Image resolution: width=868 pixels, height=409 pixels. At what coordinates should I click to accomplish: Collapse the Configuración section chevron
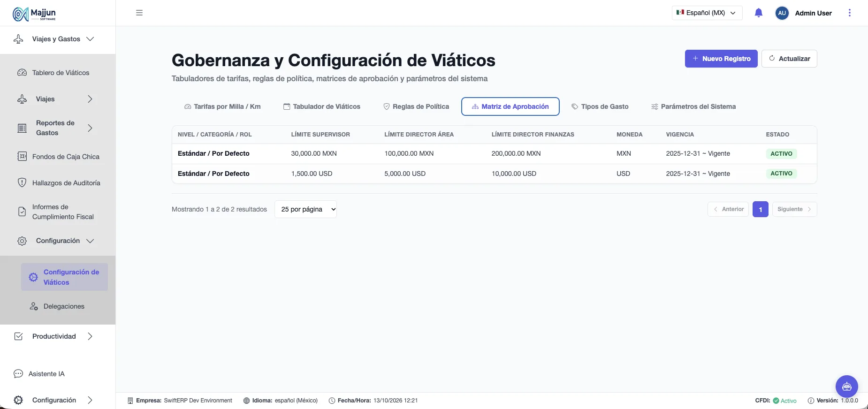(90, 241)
